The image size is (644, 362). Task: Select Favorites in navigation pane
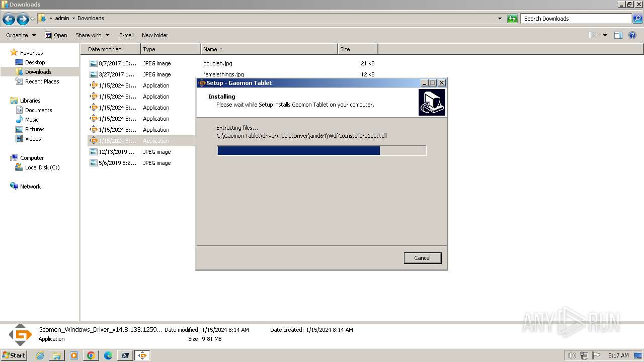[x=31, y=53]
